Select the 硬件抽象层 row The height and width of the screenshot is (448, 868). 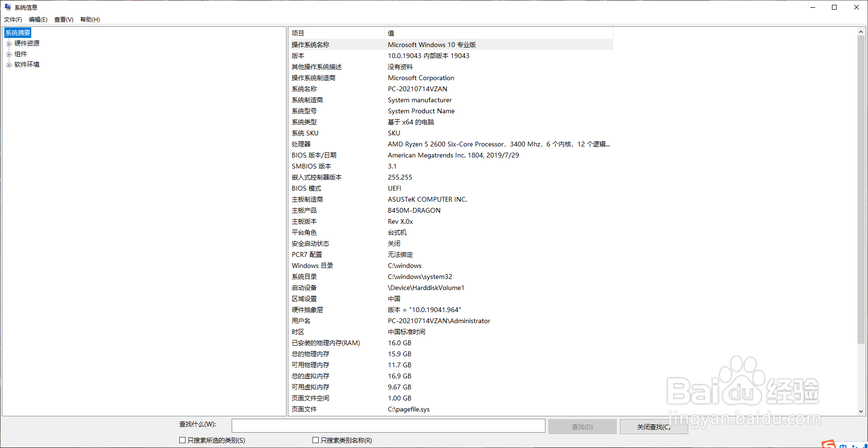(451, 310)
